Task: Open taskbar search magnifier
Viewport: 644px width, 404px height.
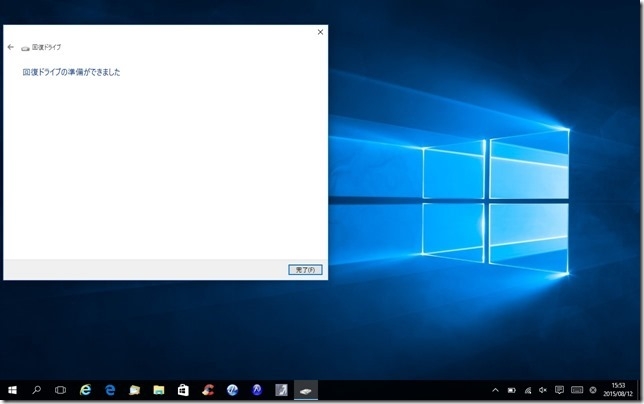Action: pyautogui.click(x=37, y=390)
